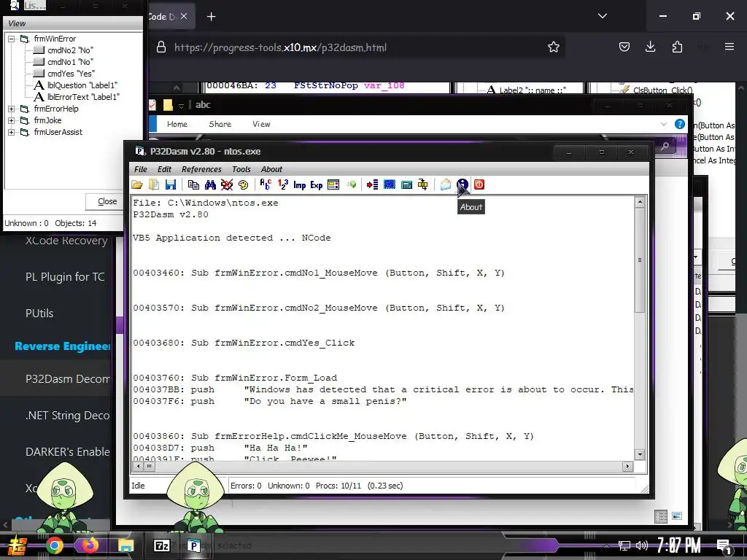This screenshot has width=747, height=560.
Task: Open Exports via the Exp toolbar icon
Action: [317, 184]
